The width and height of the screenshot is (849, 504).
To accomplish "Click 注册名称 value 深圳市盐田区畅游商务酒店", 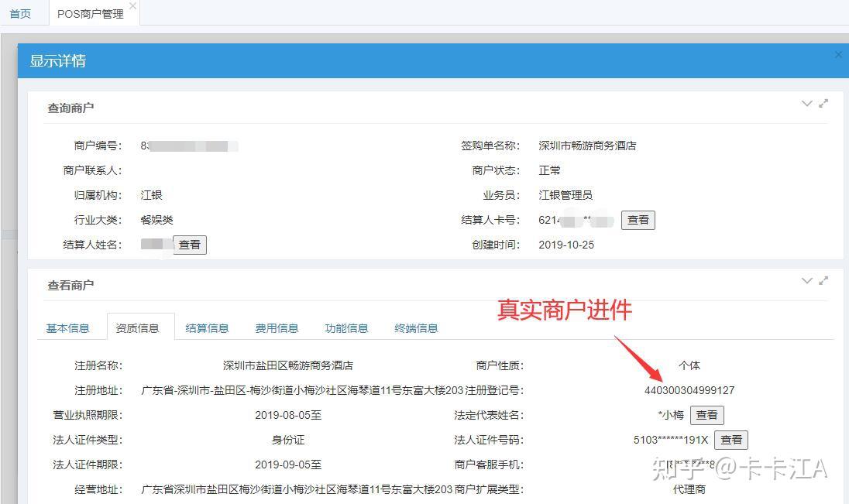I will (x=288, y=365).
